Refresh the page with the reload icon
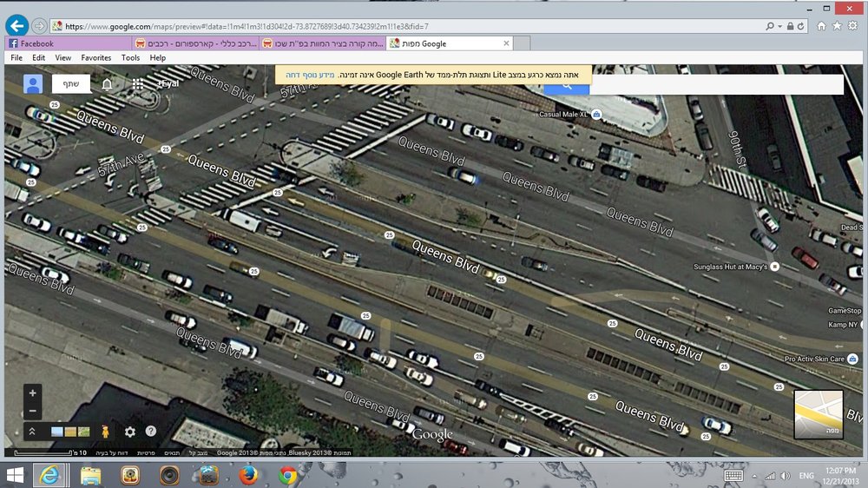This screenshot has height=488, width=868. click(x=800, y=26)
